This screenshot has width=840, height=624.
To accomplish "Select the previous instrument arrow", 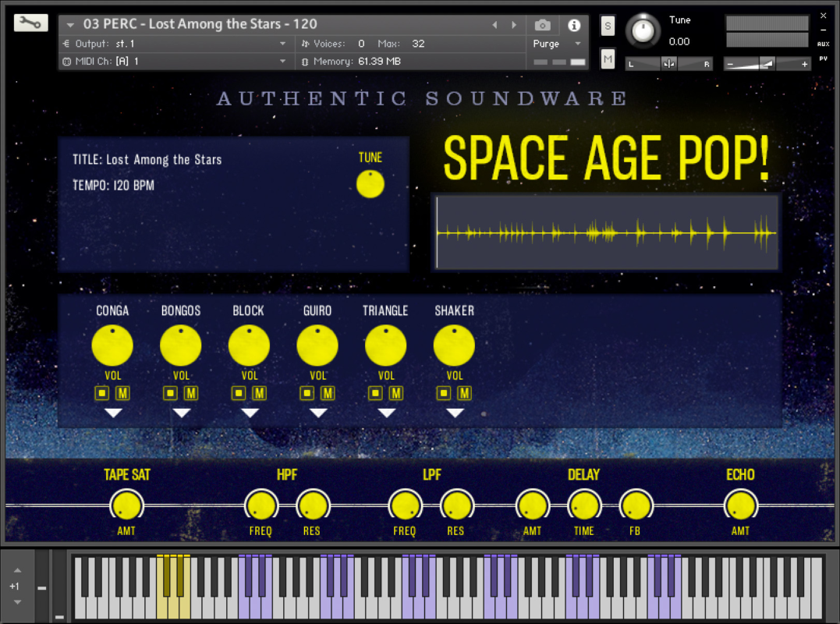I will (x=494, y=25).
